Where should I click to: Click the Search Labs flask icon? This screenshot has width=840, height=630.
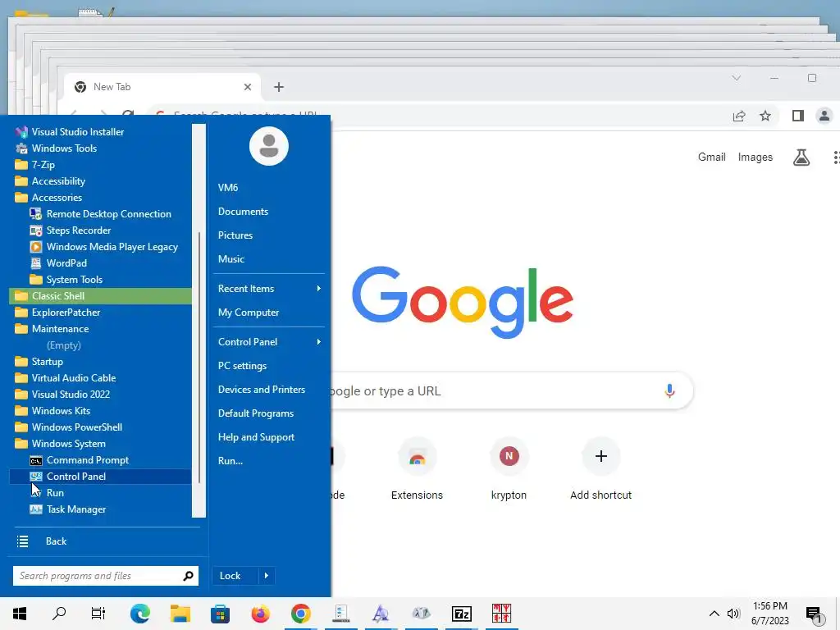[801, 157]
